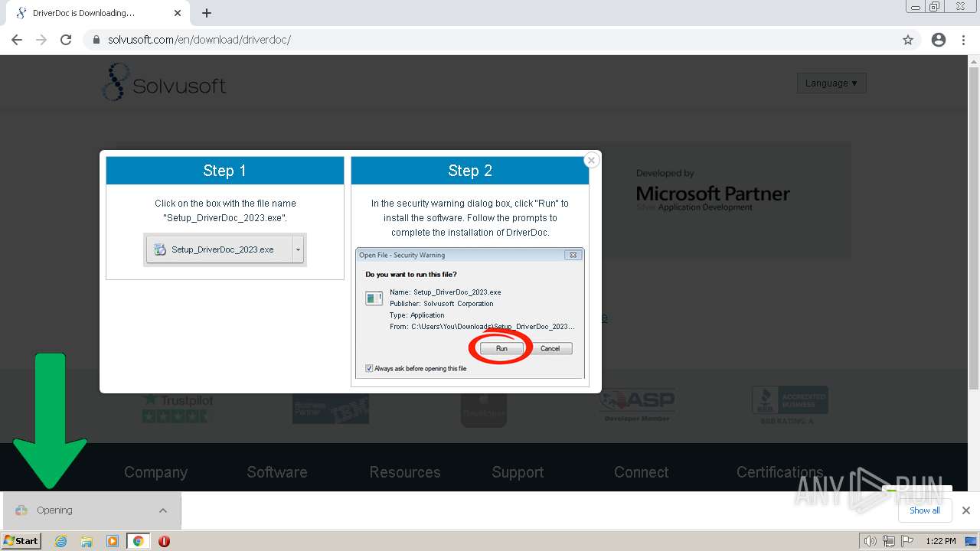
Task: Click the red stop-sign taskbar icon
Action: 164,541
